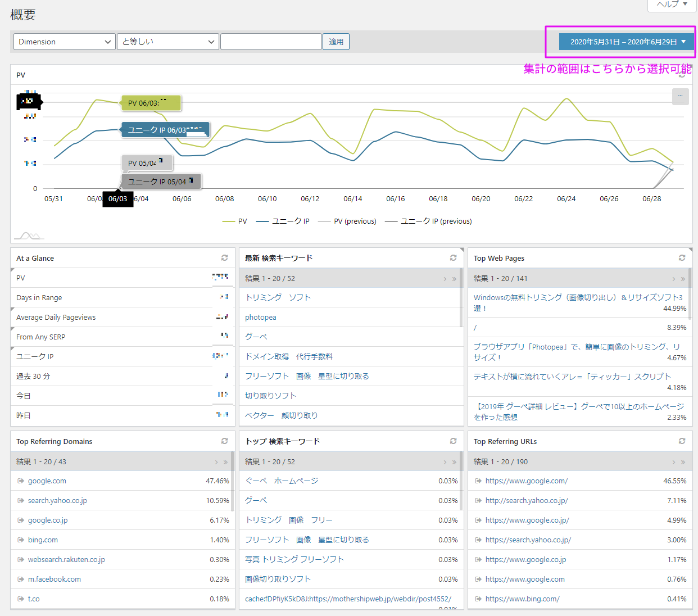698x616 pixels.
Task: Open the photopea keyword link
Action: pos(261,318)
